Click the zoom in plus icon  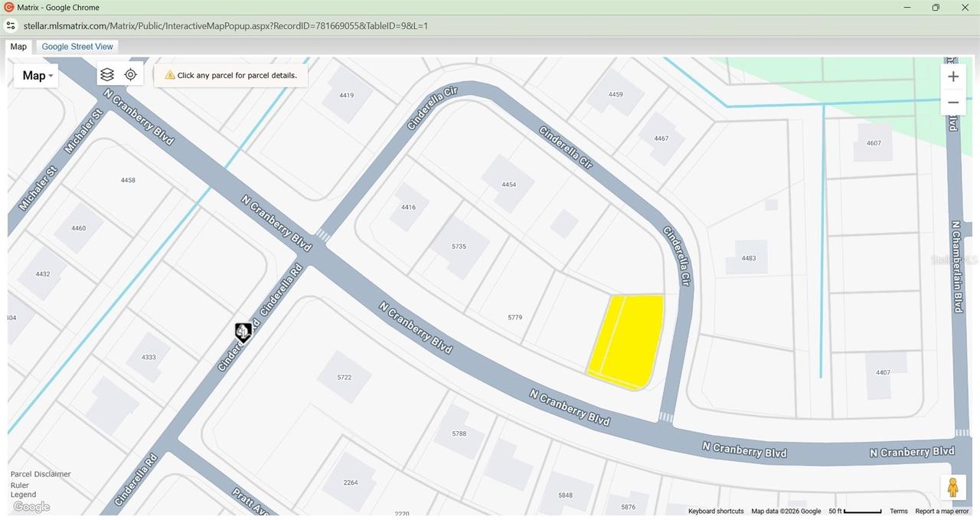click(952, 76)
